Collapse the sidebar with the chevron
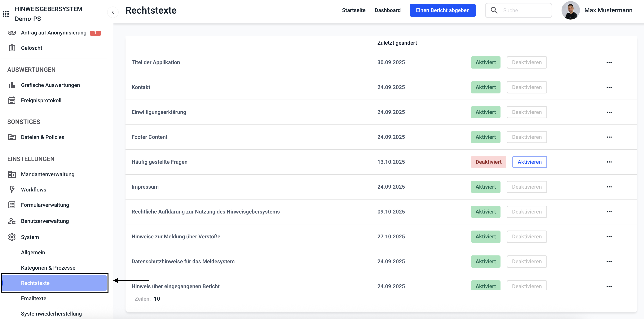Screen dimensions: 644x319 coord(113,12)
